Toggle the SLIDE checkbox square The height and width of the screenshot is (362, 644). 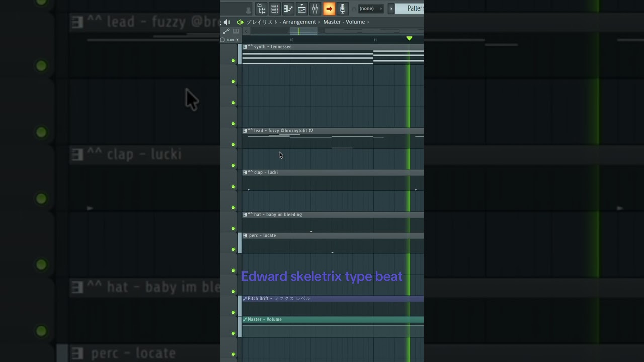(x=223, y=40)
